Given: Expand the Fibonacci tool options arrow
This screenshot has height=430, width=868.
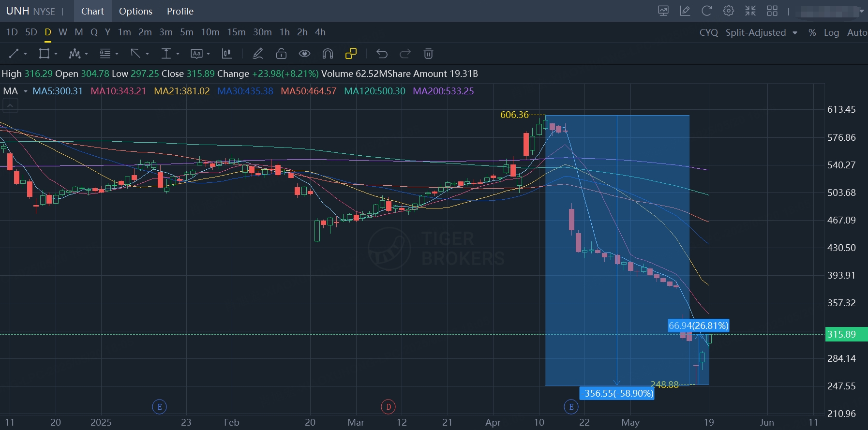Looking at the screenshot, I should [x=117, y=54].
